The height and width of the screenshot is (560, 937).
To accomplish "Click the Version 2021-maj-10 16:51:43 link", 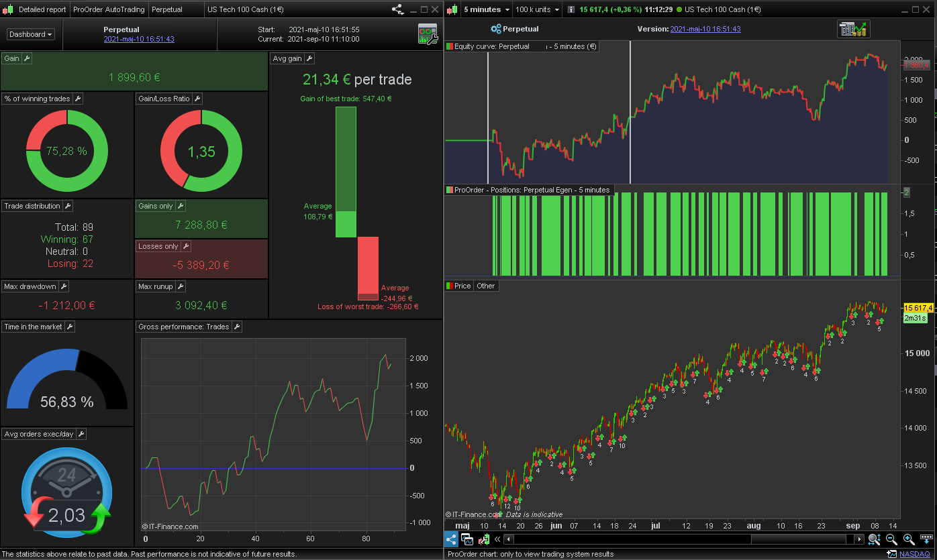I will [705, 29].
